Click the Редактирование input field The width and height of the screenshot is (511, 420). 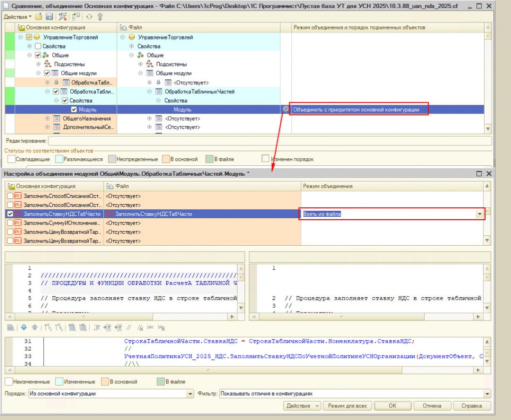tap(269, 141)
